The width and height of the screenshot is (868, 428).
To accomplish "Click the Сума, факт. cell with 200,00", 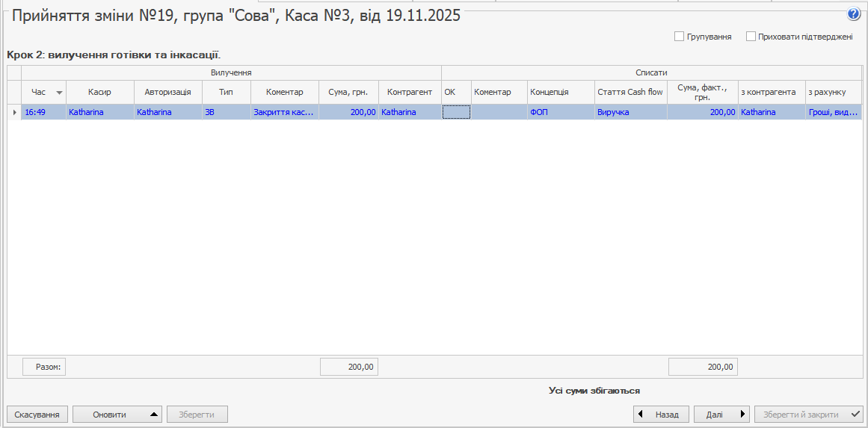I will tap(702, 112).
